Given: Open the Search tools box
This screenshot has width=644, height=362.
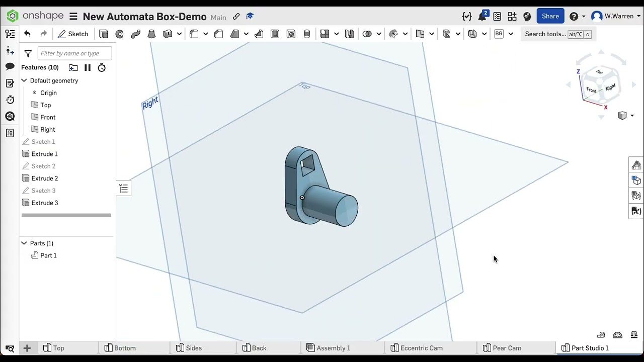Looking at the screenshot, I should [557, 34].
